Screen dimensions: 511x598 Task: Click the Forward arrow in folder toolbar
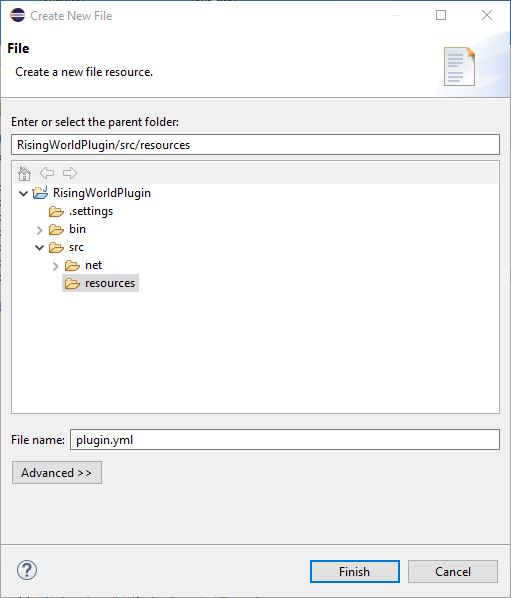70,173
